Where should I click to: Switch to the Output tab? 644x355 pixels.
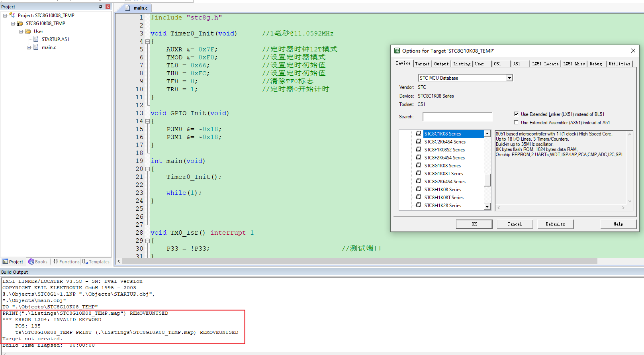[x=441, y=64]
